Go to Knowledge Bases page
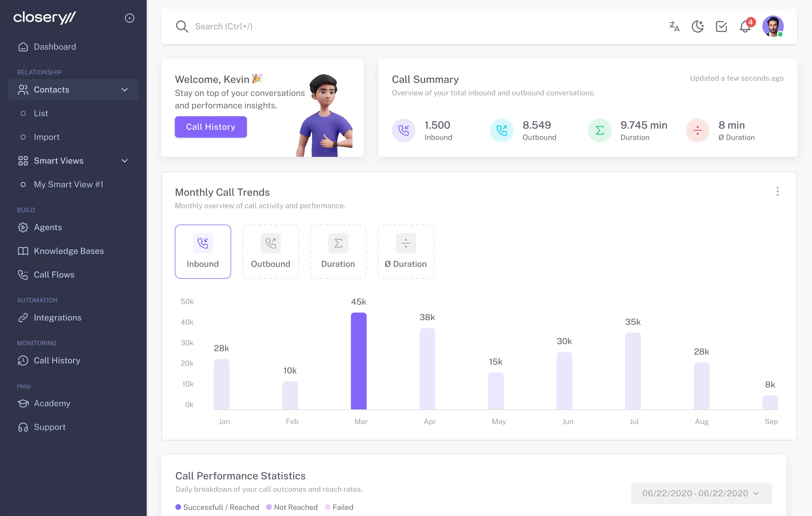812x516 pixels. point(69,251)
